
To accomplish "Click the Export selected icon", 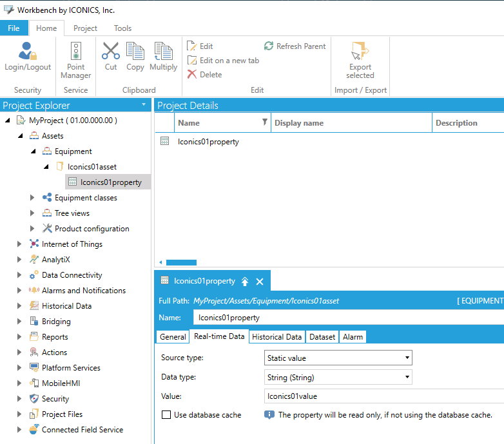I will (360, 52).
